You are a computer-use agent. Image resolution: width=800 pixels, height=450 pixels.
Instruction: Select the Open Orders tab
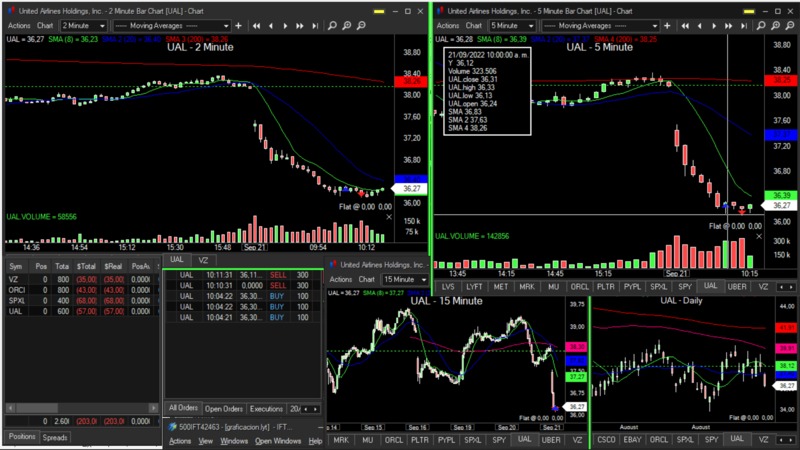click(x=224, y=409)
